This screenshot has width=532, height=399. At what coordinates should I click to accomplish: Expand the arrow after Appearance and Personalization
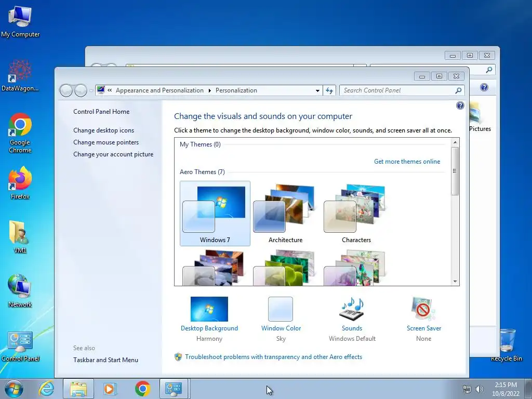tap(210, 90)
